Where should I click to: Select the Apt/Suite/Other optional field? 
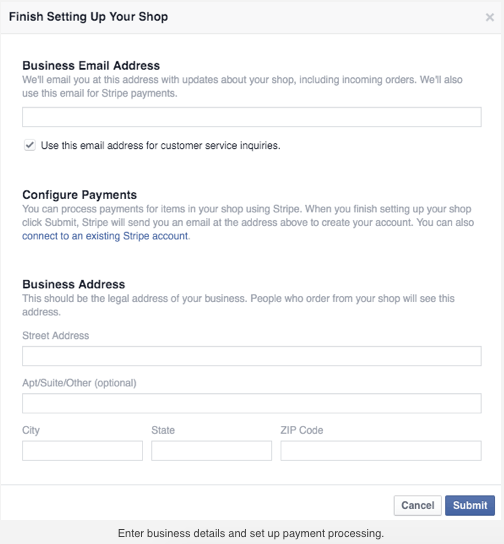[251, 403]
